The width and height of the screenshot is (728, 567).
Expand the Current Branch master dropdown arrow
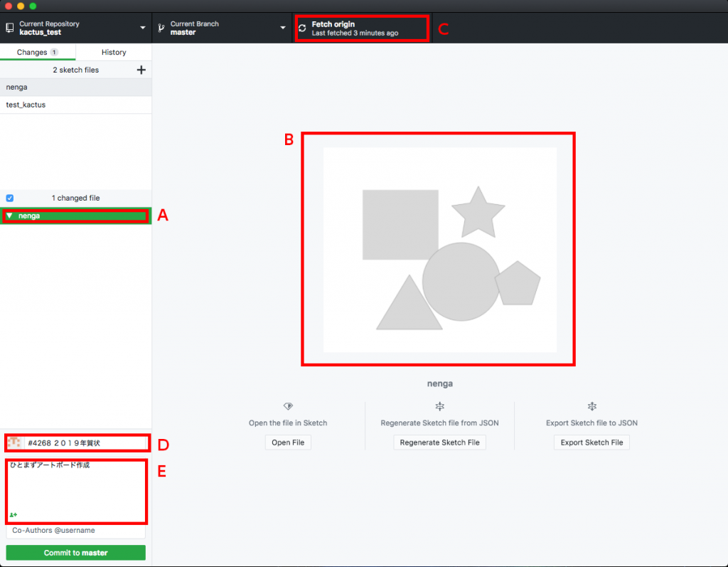(x=283, y=28)
